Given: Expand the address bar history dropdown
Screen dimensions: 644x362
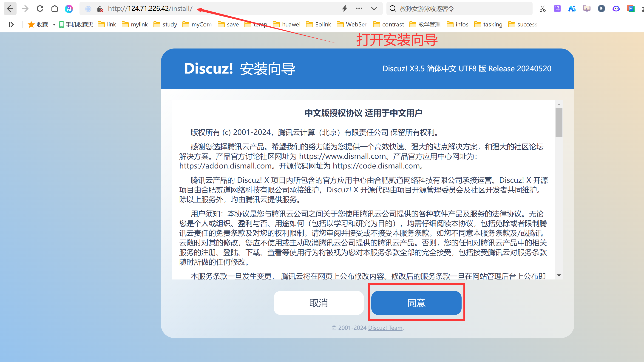Looking at the screenshot, I should pos(374,9).
